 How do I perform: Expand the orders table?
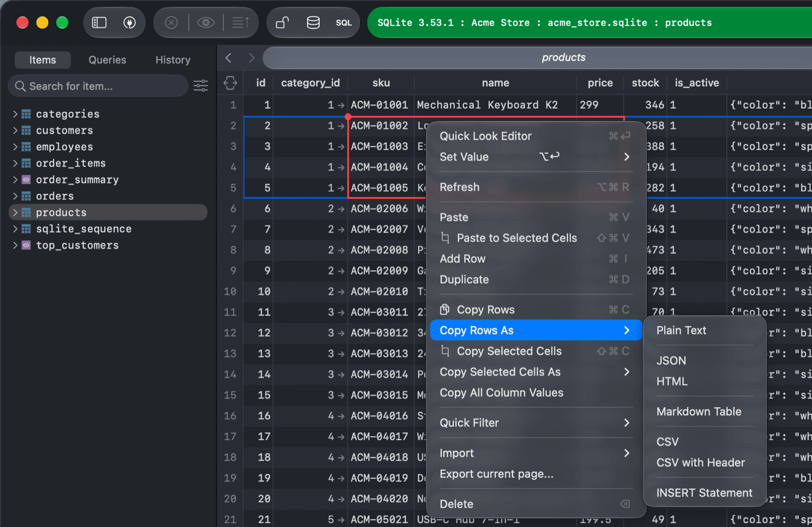point(15,196)
